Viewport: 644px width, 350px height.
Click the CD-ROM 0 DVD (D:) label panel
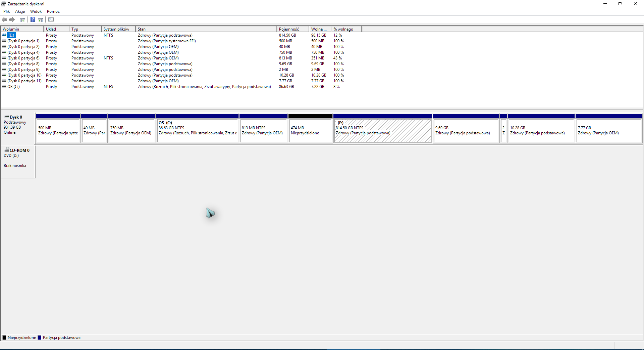[18, 162]
